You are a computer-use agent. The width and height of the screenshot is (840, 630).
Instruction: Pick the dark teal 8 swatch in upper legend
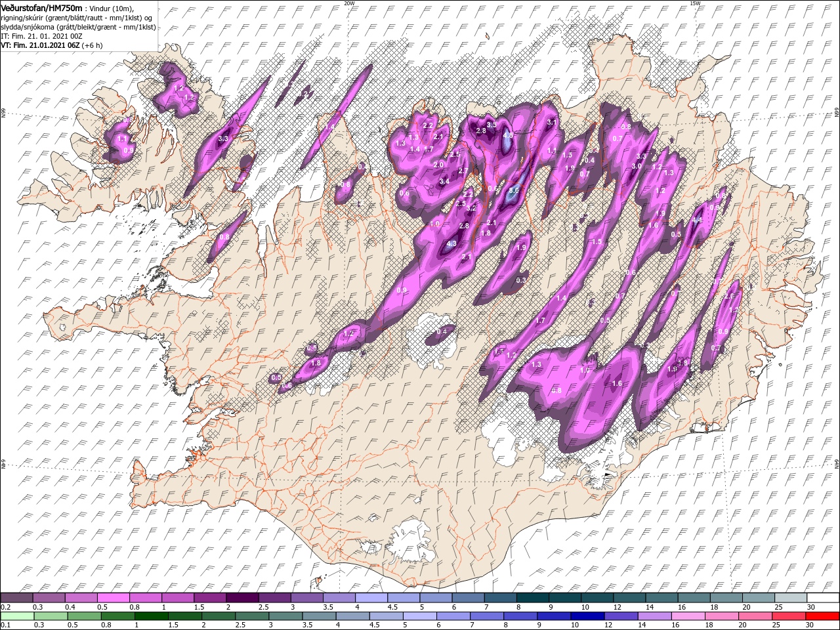[532, 597]
